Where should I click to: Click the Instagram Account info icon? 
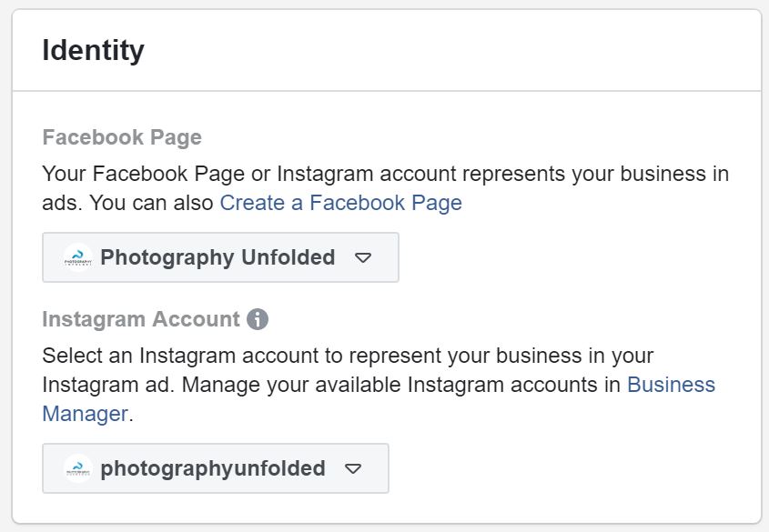click(x=258, y=319)
